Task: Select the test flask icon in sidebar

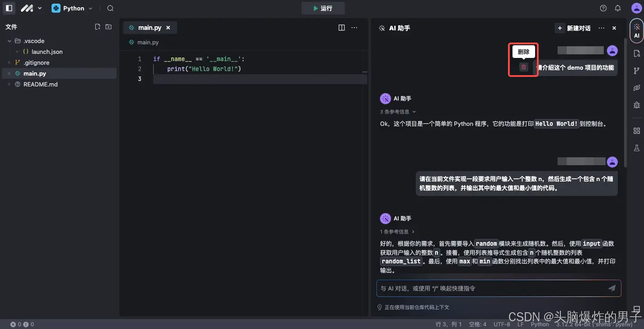Action: click(x=637, y=148)
